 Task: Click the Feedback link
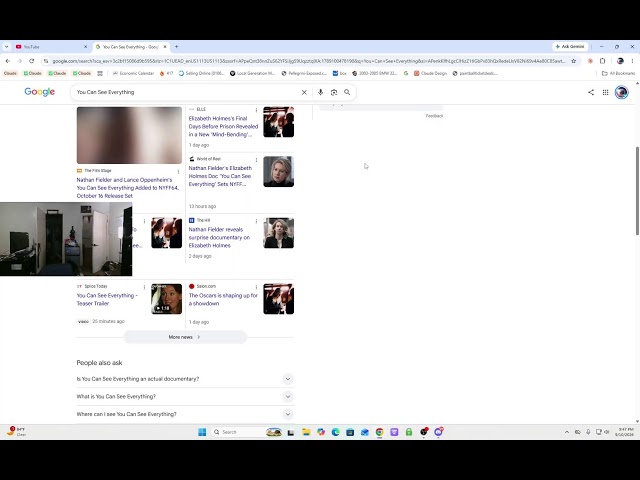[x=434, y=116]
